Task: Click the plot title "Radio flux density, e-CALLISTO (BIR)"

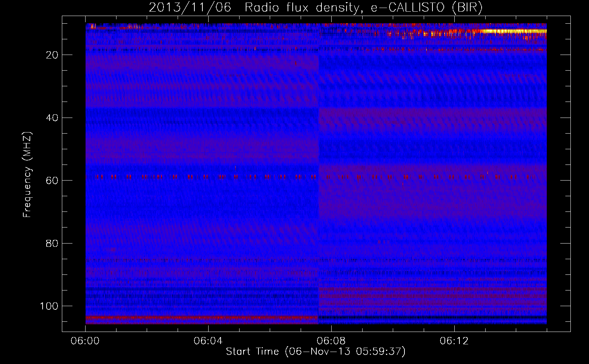Action: point(363,8)
